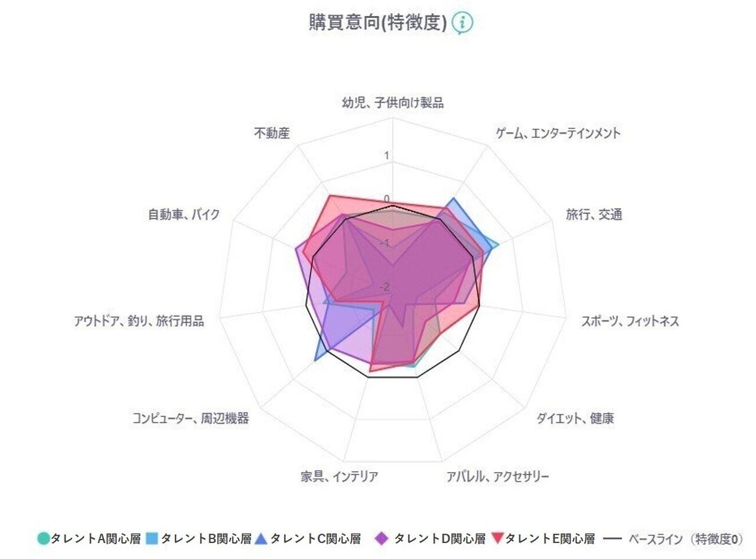
Task: Select the アパレル、アクセサリー axis label
Action: click(x=498, y=476)
